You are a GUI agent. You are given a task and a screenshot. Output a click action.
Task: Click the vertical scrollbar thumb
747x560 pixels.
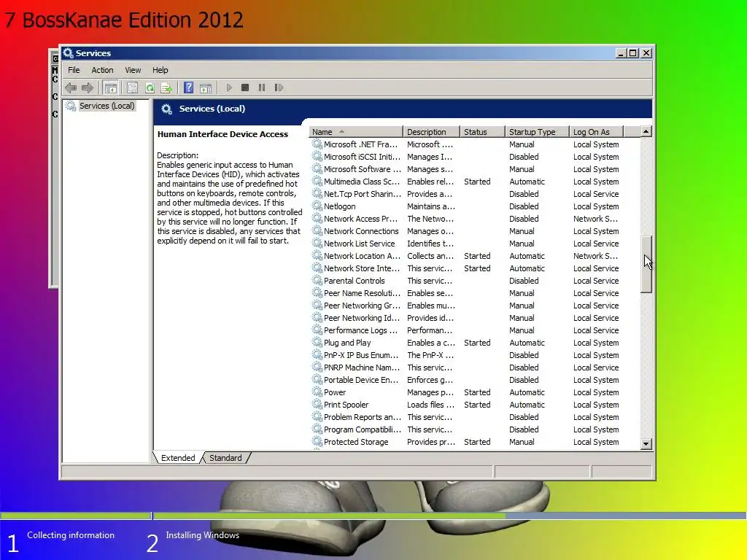tap(646, 264)
